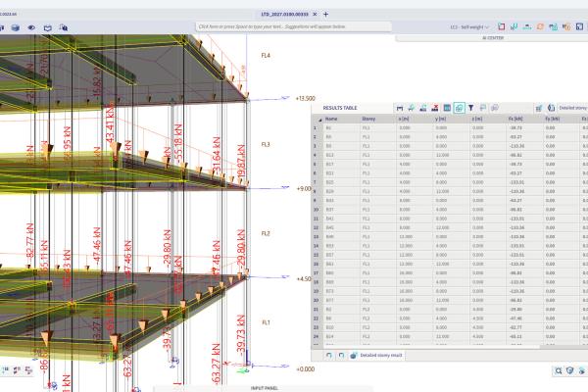Sort by the Storey column header
The width and height of the screenshot is (588, 392).
pyautogui.click(x=378, y=119)
